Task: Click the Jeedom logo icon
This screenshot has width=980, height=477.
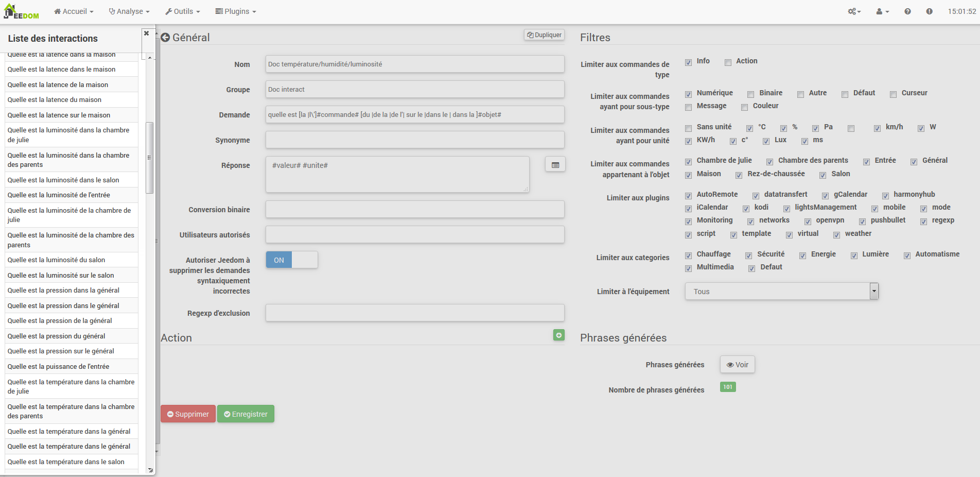Action: [x=21, y=12]
